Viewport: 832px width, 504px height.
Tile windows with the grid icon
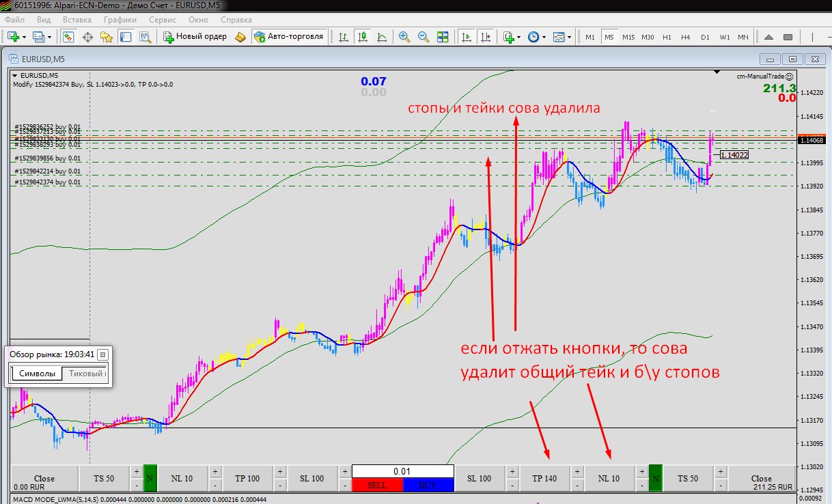[443, 36]
